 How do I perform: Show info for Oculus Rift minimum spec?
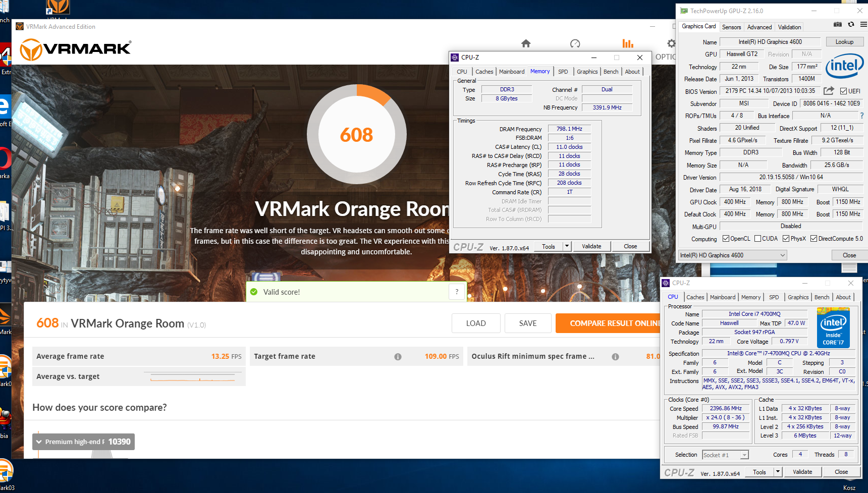click(x=615, y=357)
